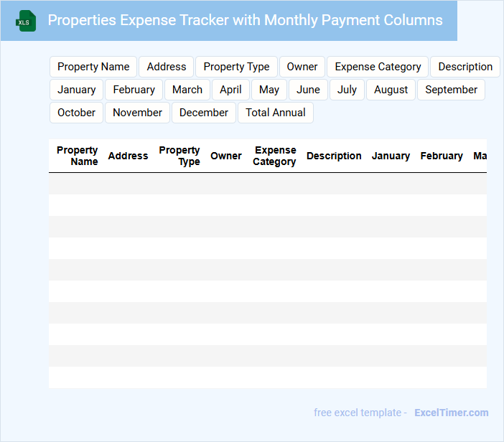504x442 pixels.
Task: Click the template title heading text
Action: [245, 20]
